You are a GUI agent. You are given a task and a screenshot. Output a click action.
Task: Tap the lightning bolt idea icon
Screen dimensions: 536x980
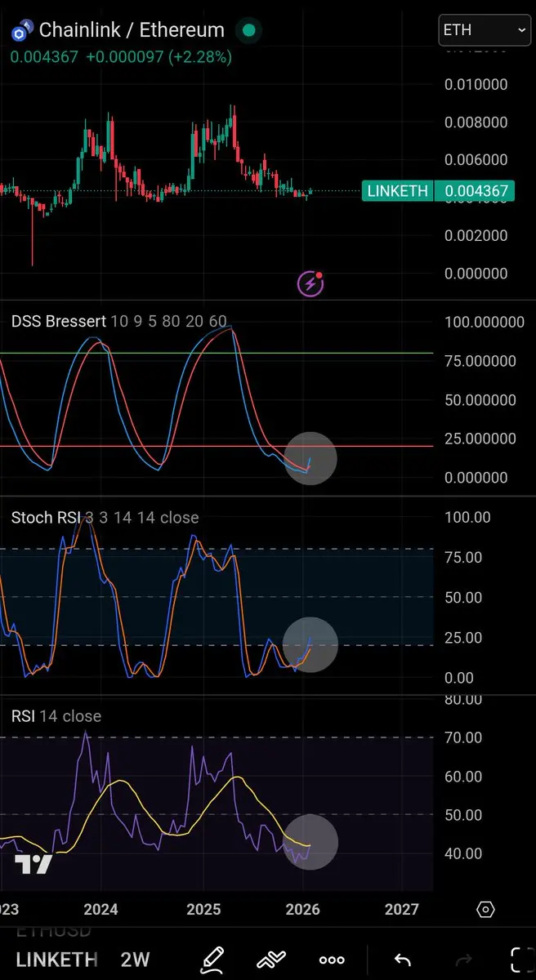(x=310, y=283)
